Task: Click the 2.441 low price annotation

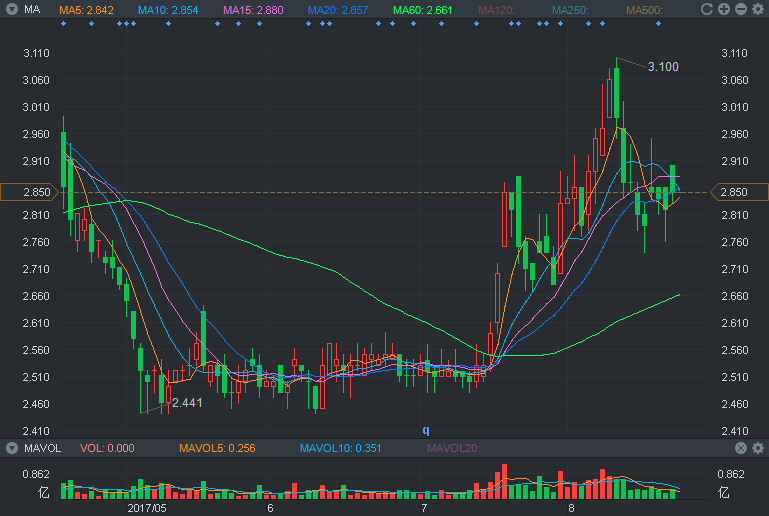Action: (187, 403)
